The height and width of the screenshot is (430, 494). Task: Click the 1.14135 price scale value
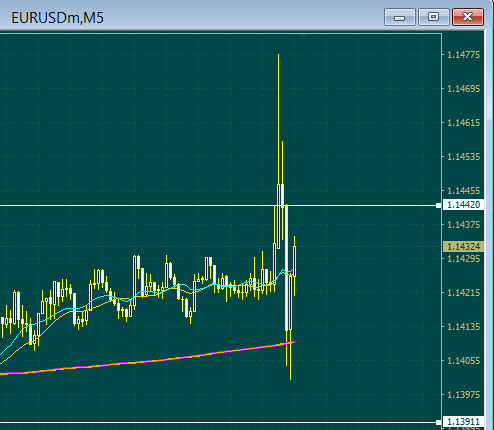click(464, 327)
